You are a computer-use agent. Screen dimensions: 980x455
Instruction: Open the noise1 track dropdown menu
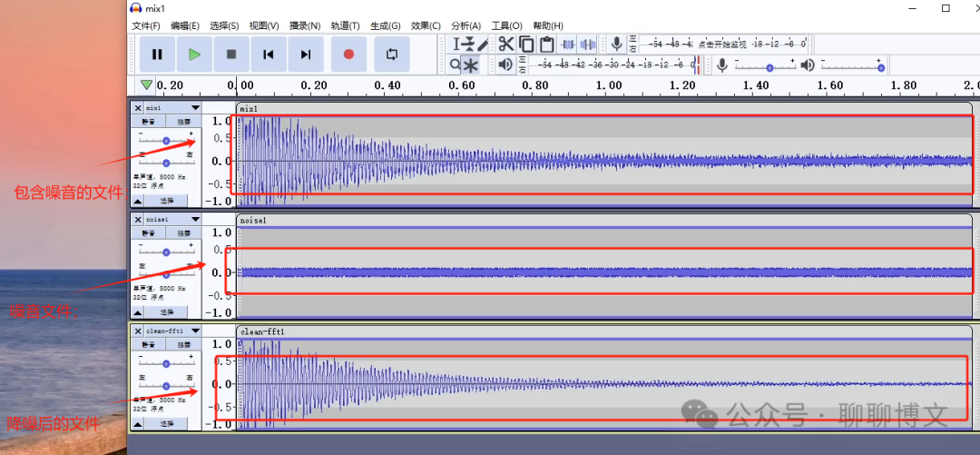pos(194,220)
